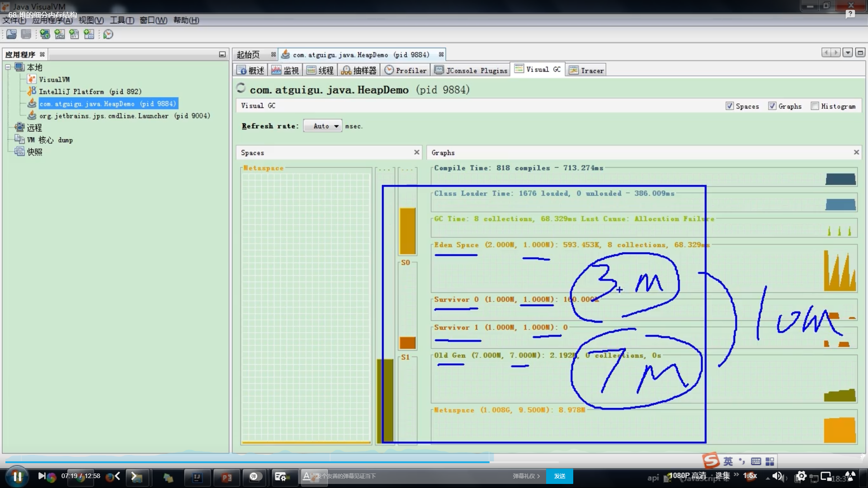
Task: Open the 线程 threads subtab
Action: click(x=320, y=70)
